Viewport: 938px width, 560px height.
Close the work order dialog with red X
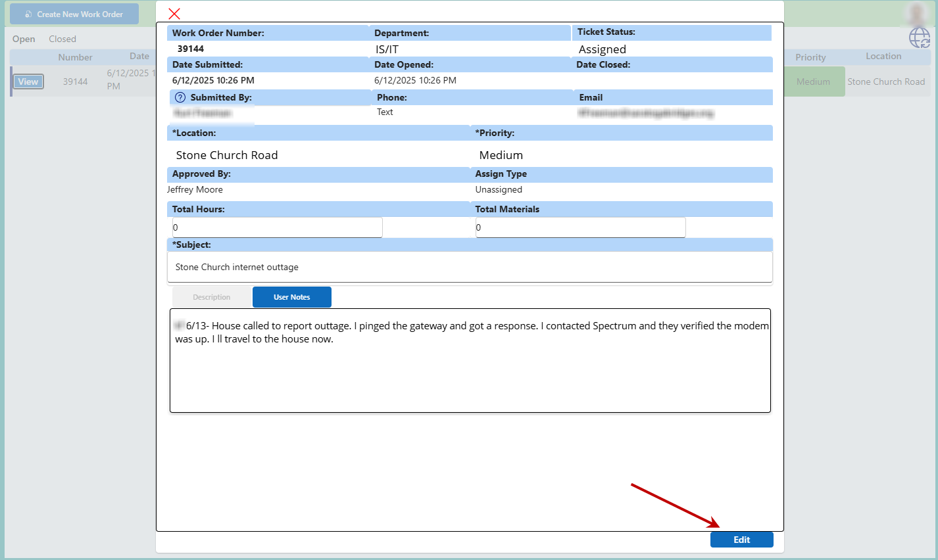174,14
